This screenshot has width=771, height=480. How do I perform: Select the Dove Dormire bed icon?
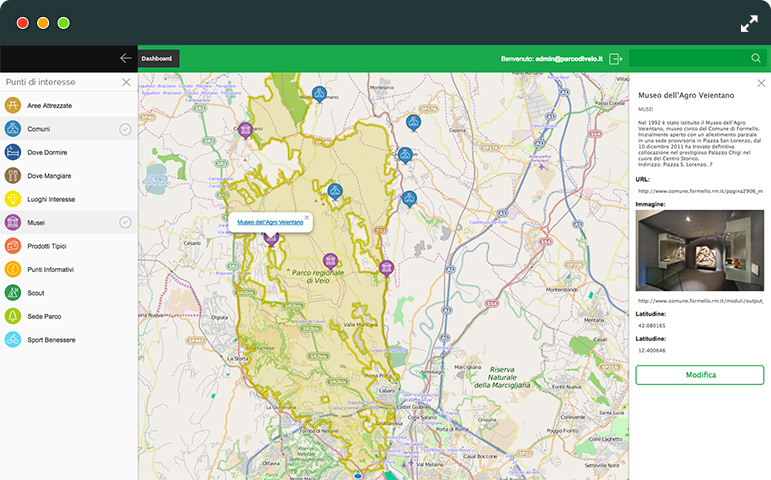point(13,152)
